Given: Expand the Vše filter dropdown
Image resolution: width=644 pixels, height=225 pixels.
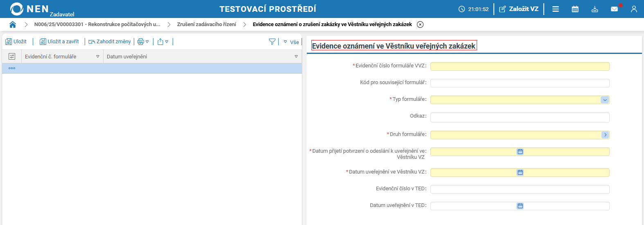Looking at the screenshot, I should click(x=291, y=42).
